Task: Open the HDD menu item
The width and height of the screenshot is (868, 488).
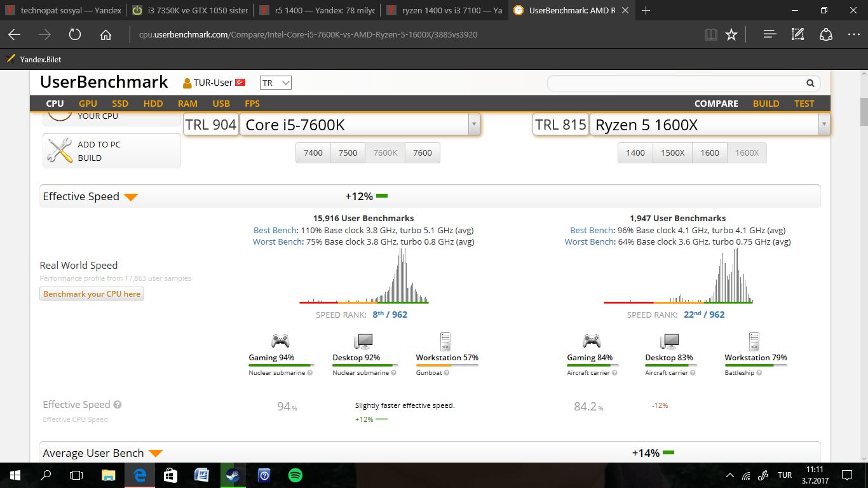Action: coord(153,104)
